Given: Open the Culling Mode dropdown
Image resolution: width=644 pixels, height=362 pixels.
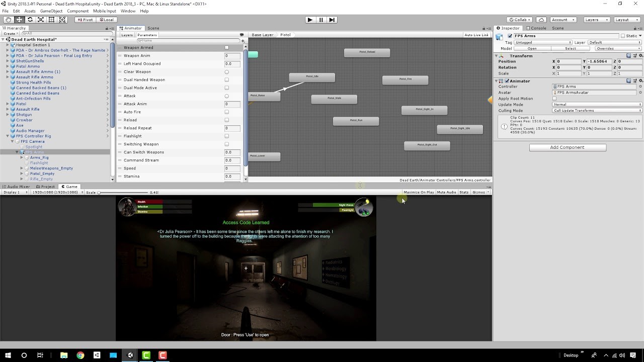Looking at the screenshot, I should (x=597, y=111).
